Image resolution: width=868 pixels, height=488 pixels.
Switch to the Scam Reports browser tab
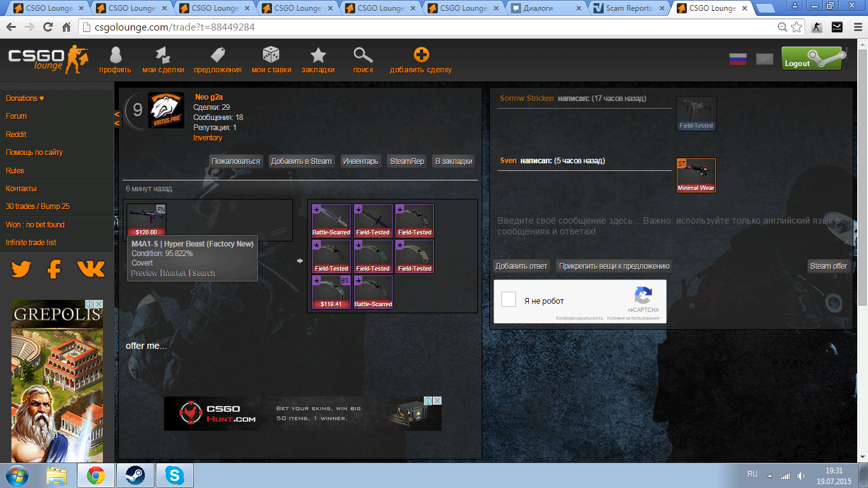pos(628,8)
